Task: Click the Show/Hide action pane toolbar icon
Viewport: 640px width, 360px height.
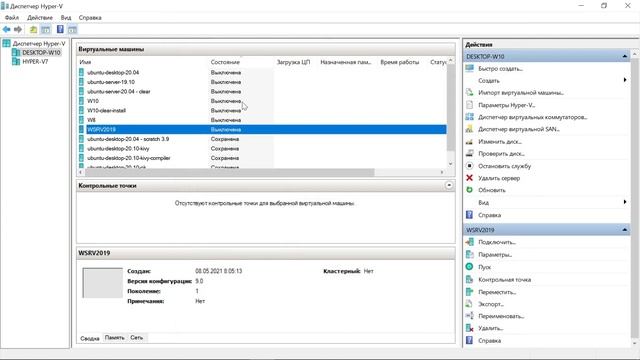Action: pyautogui.click(x=72, y=29)
